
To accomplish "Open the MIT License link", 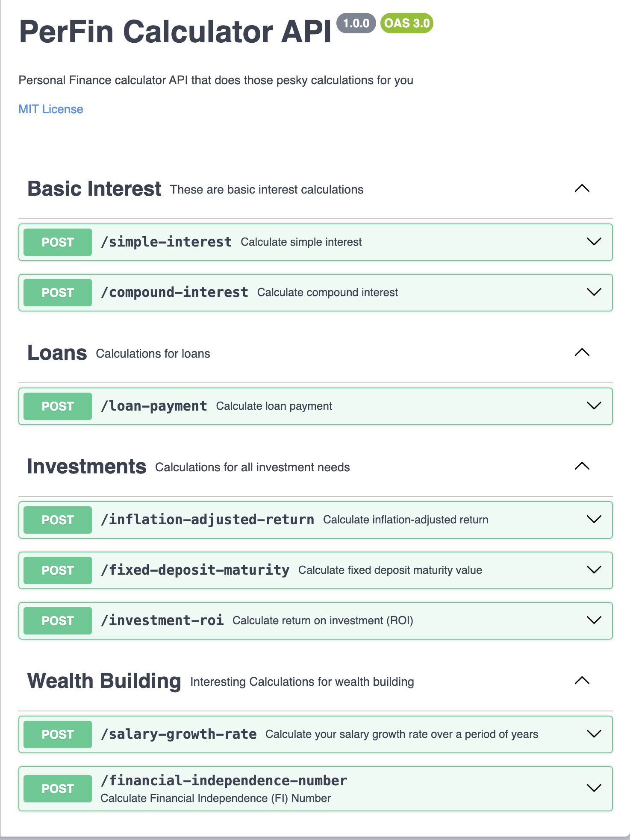I will 51,109.
